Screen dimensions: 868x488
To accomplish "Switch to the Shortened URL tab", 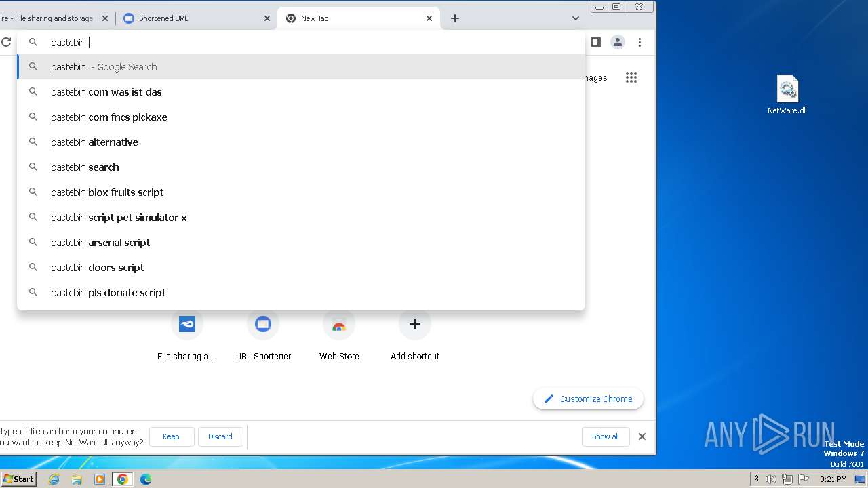I will click(197, 18).
